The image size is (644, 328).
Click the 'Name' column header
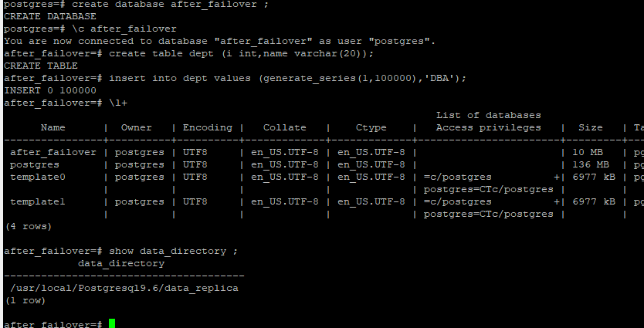(x=53, y=127)
